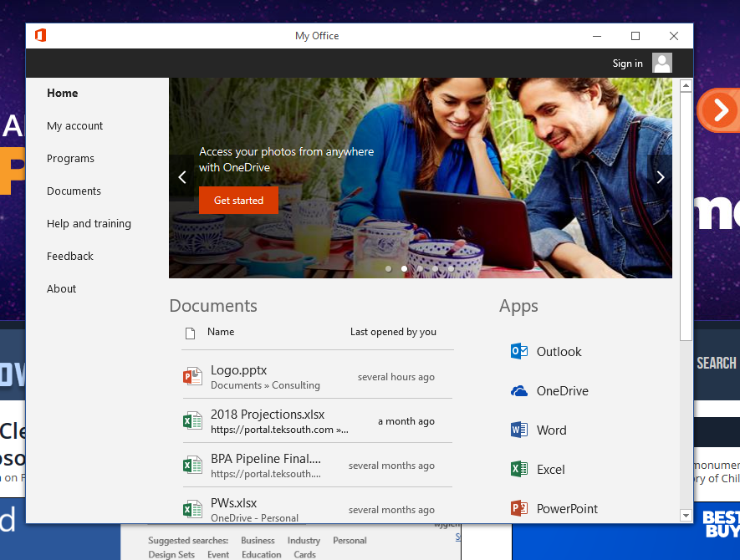Screen dimensions: 740x560
Task: Click Education in background suggested searches
Action: (262, 554)
